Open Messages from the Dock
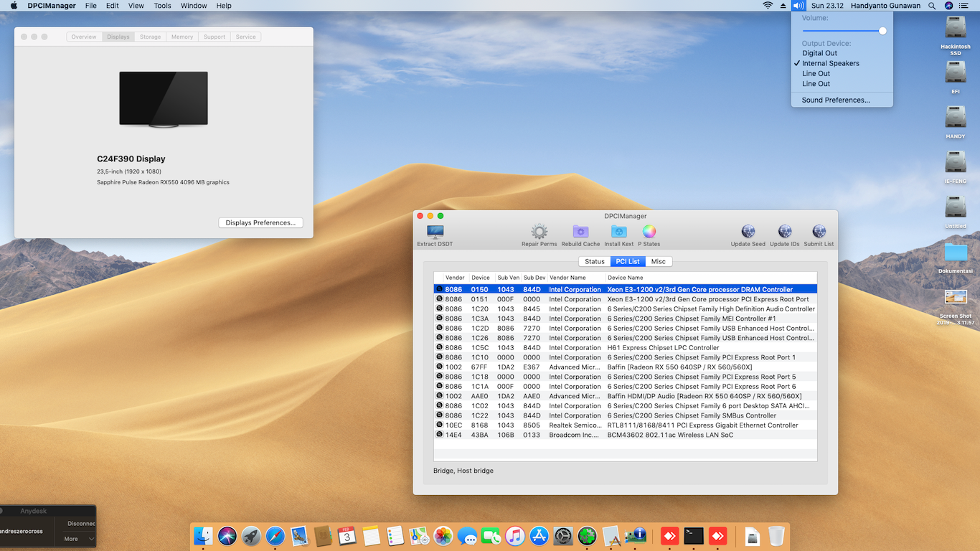The width and height of the screenshot is (980, 551). (x=467, y=535)
